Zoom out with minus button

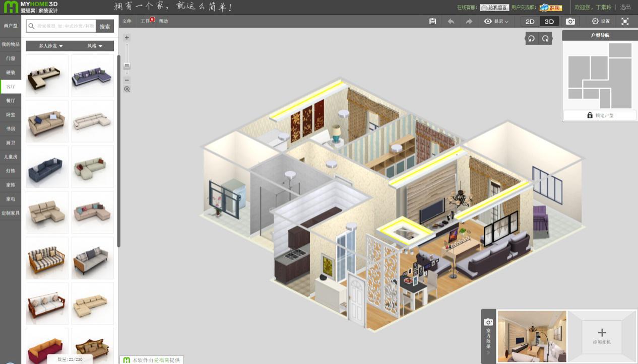[x=127, y=80]
